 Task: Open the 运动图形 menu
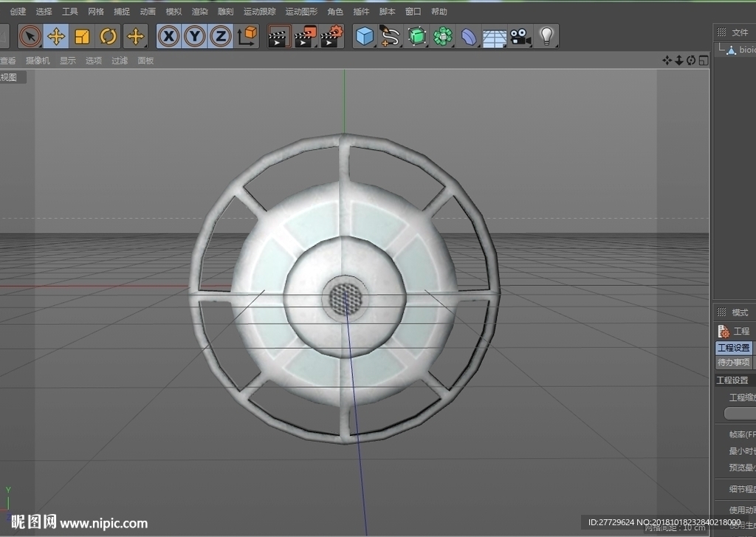point(301,12)
